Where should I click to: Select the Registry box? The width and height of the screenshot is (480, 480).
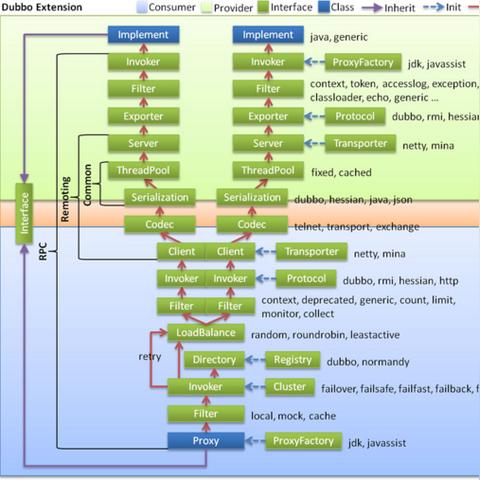click(293, 360)
